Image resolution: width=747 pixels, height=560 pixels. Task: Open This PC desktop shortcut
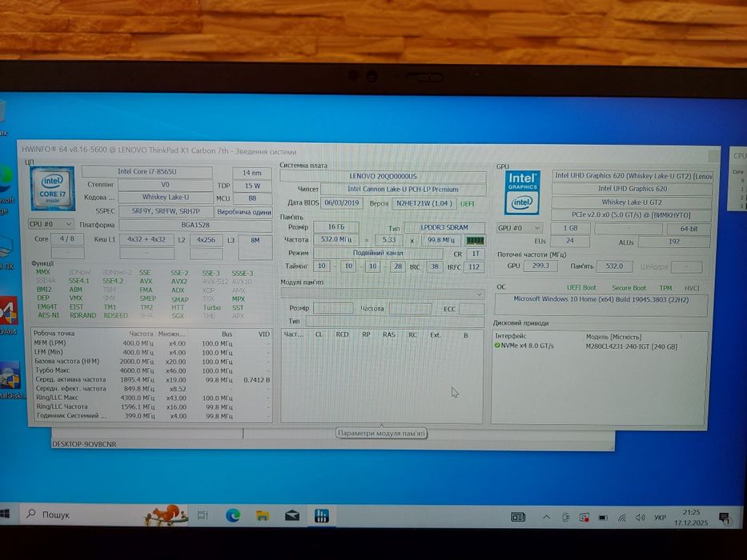[x=6, y=251]
